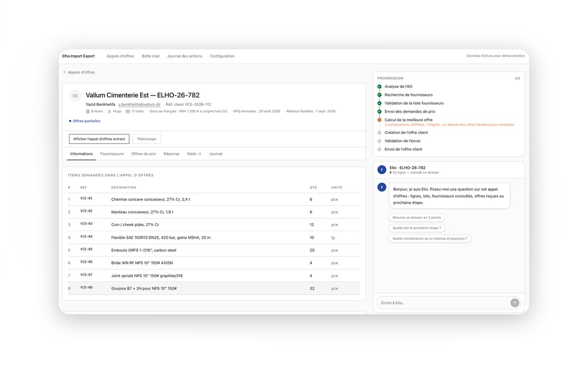Click the Elio avatar in chat header

pos(382,170)
